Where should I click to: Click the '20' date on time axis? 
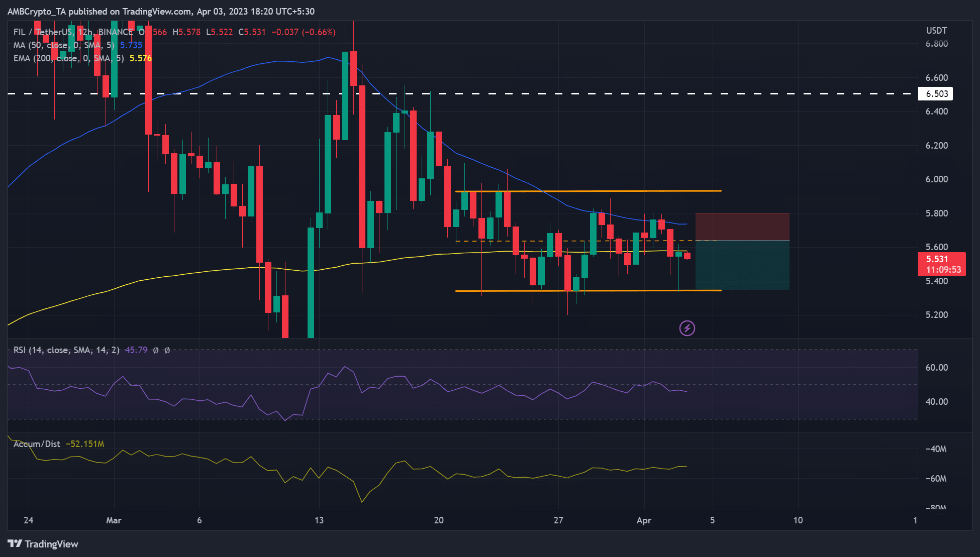pyautogui.click(x=439, y=520)
